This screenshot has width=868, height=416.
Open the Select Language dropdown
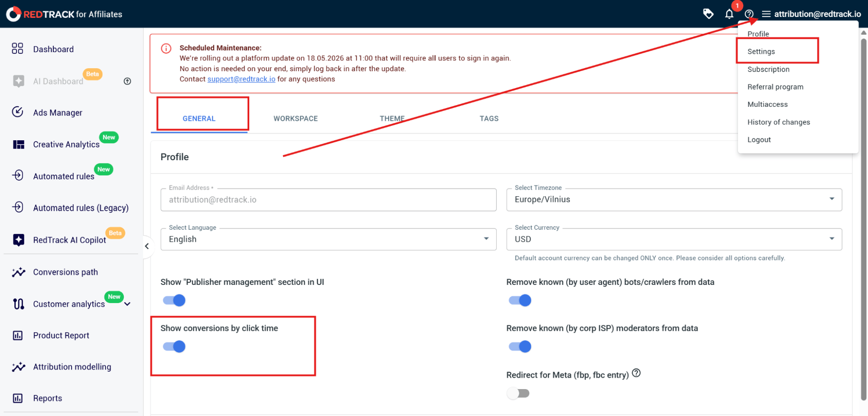(328, 239)
